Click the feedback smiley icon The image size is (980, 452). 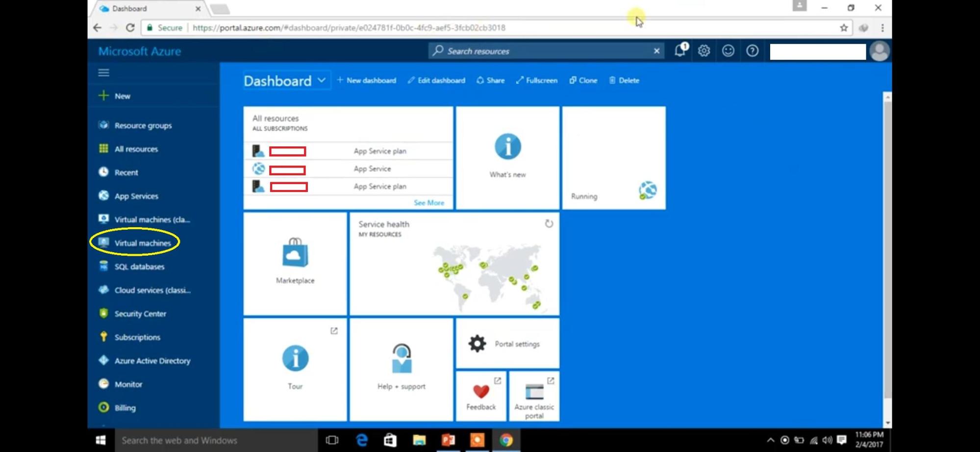tap(728, 51)
